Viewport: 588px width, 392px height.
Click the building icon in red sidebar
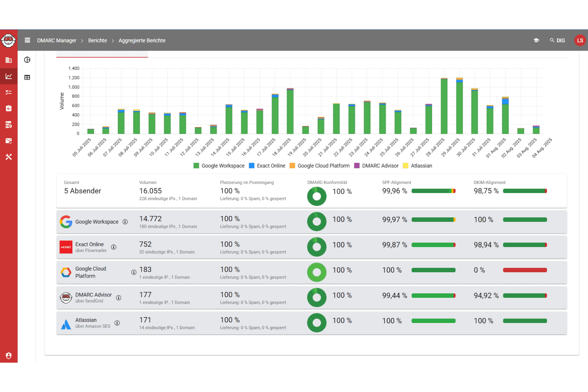tap(9, 60)
